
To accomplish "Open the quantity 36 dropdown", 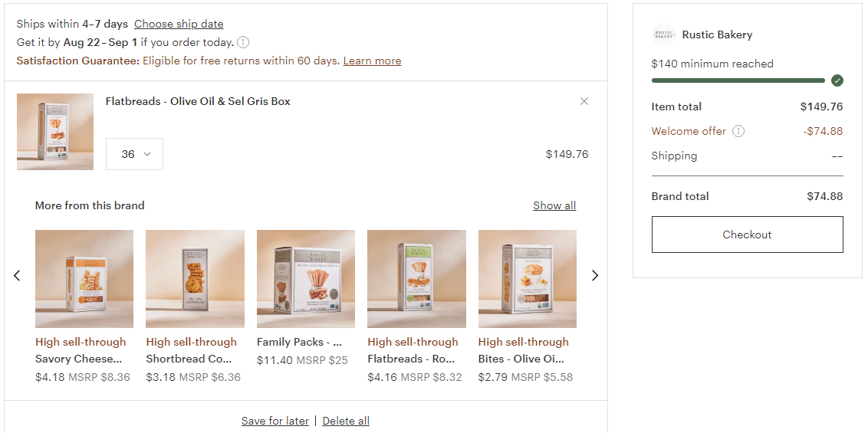I will (x=134, y=154).
